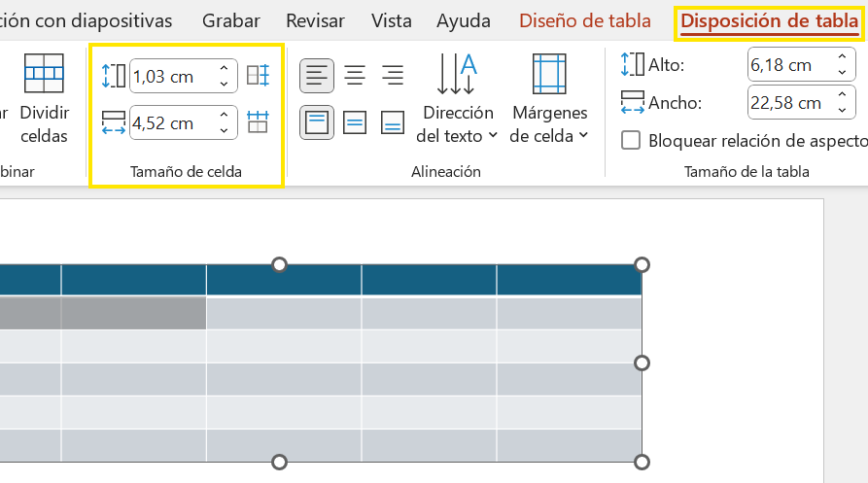
Task: Increase cell height with up arrow
Action: [x=225, y=68]
